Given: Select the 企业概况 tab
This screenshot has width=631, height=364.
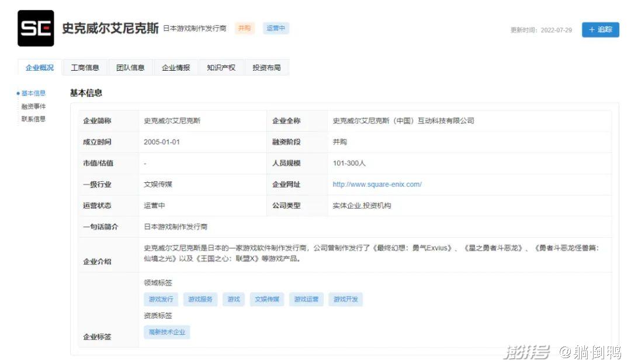Looking at the screenshot, I should tap(40, 68).
